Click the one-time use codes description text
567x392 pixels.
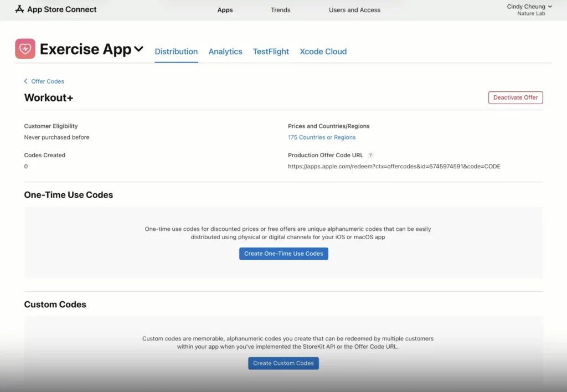point(288,233)
